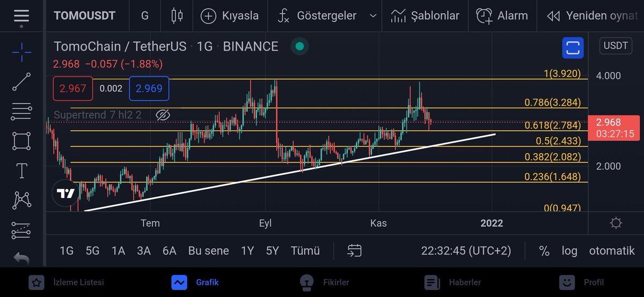Image resolution: width=644 pixels, height=297 pixels.
Task: Open the Şablonlar templates menu
Action: tap(425, 16)
